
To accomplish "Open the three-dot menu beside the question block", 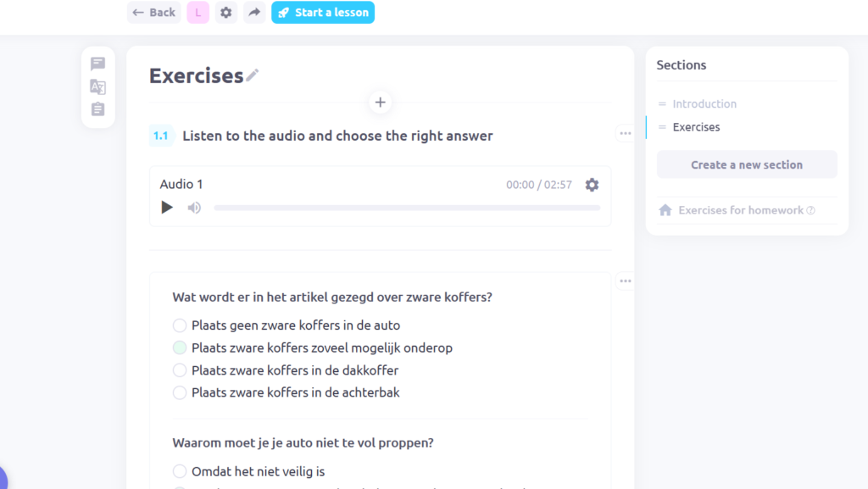I will 626,281.
